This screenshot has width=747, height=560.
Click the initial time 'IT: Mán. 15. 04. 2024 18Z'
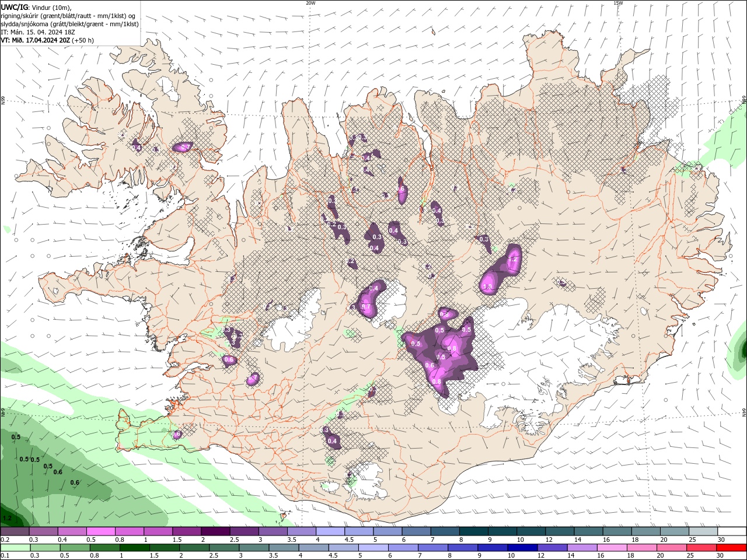[x=38, y=32]
